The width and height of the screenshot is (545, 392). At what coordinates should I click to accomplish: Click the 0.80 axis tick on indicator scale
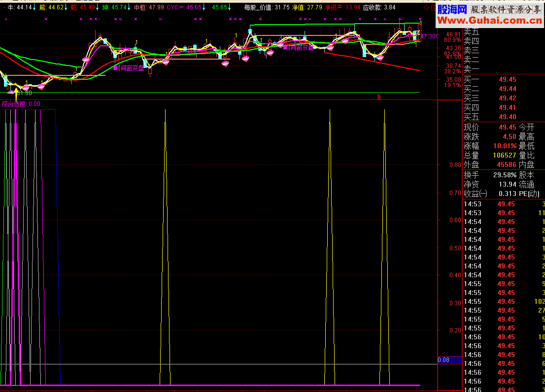(x=455, y=165)
